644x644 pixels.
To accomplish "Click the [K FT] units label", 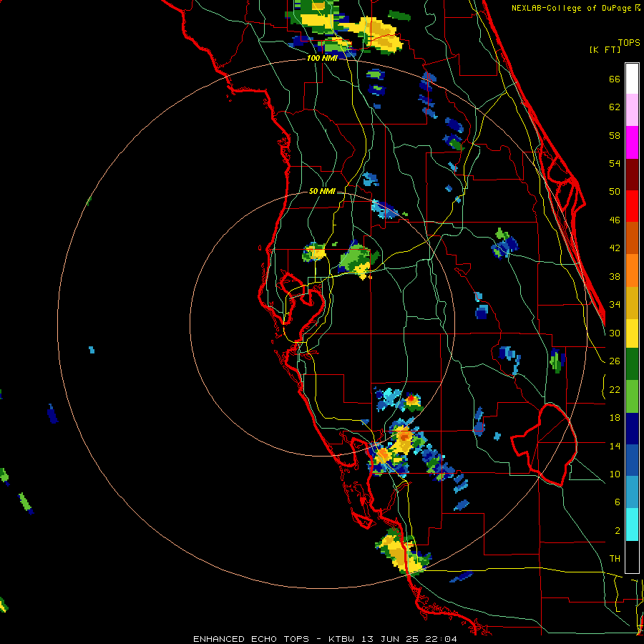I will click(605, 49).
